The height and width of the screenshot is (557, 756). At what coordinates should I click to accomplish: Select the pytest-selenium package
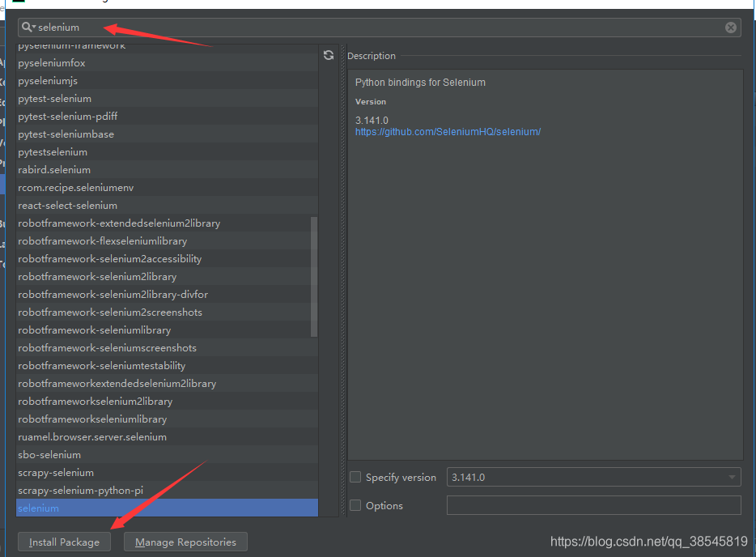point(167,99)
